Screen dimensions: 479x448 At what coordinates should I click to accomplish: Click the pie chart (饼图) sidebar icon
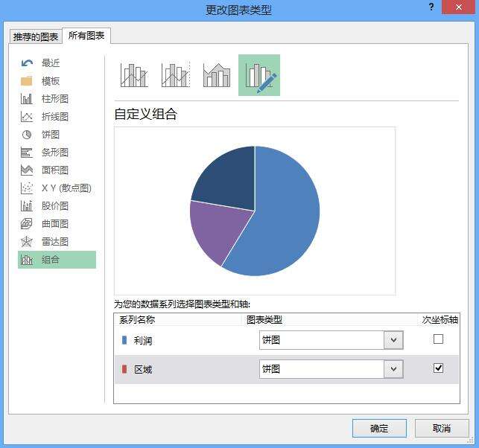[x=27, y=135]
